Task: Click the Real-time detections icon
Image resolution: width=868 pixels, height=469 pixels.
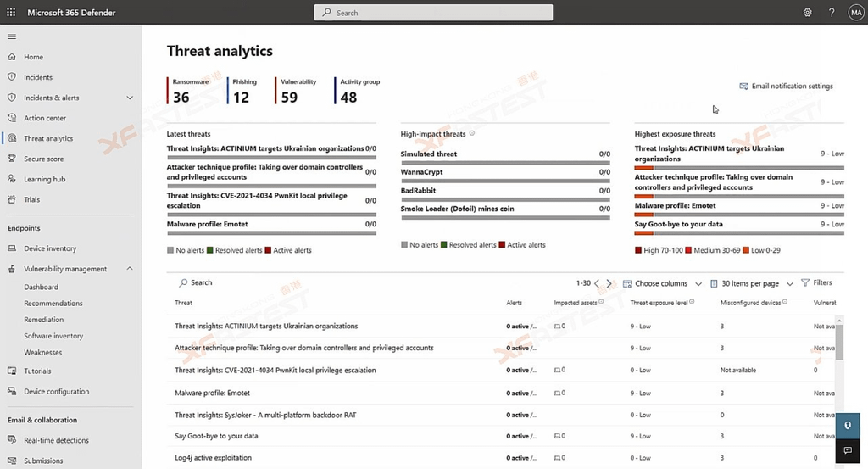Action: pyautogui.click(x=12, y=439)
